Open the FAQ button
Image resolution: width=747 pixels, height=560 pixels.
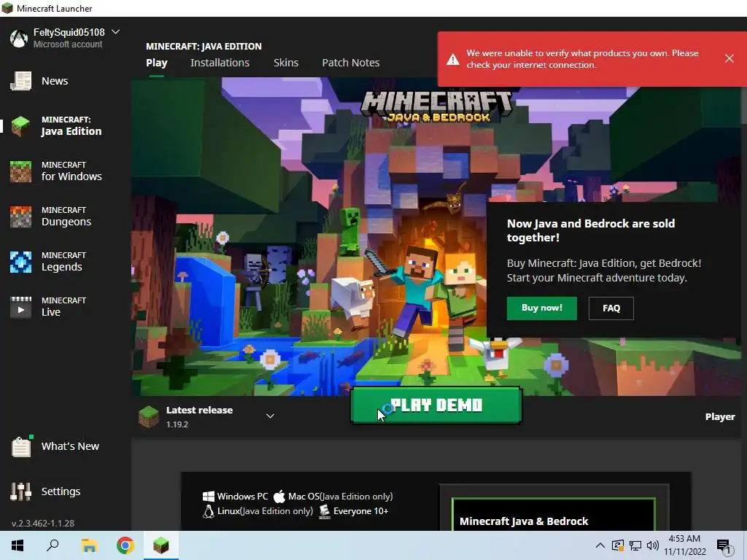[x=611, y=308]
